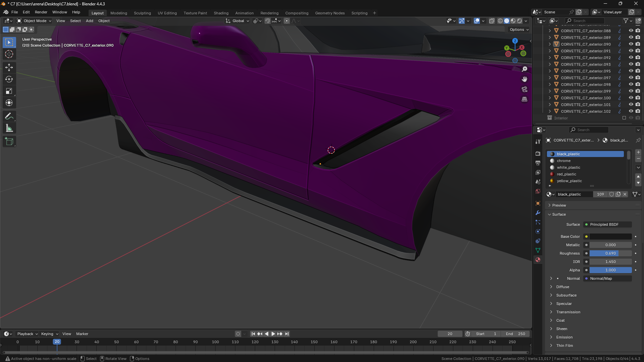This screenshot has width=644, height=362.
Task: Disable rendering of CORVETTE_C7_exterior.100
Action: pyautogui.click(x=638, y=98)
